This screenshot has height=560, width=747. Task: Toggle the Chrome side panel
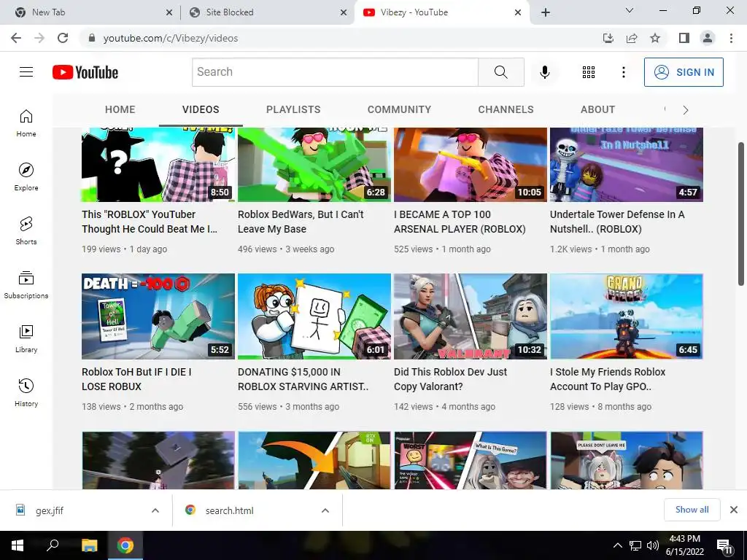coord(684,38)
